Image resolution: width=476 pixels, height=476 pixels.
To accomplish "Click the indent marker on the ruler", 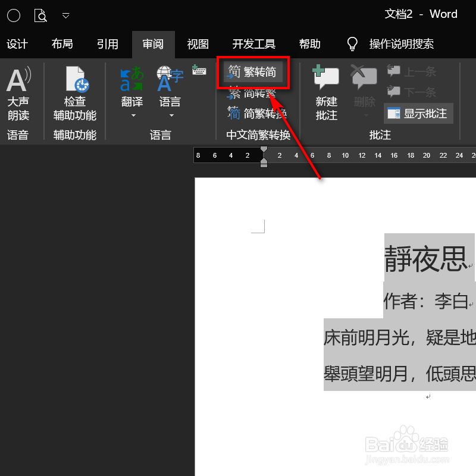I will pyautogui.click(x=264, y=161).
